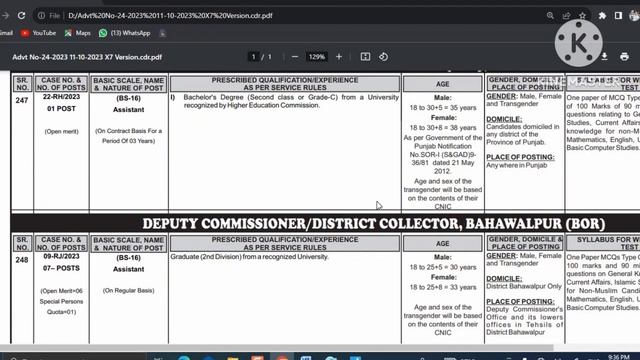Rotate the PDF counterclockwise
This screenshot has height=360, width=640.
click(383, 57)
